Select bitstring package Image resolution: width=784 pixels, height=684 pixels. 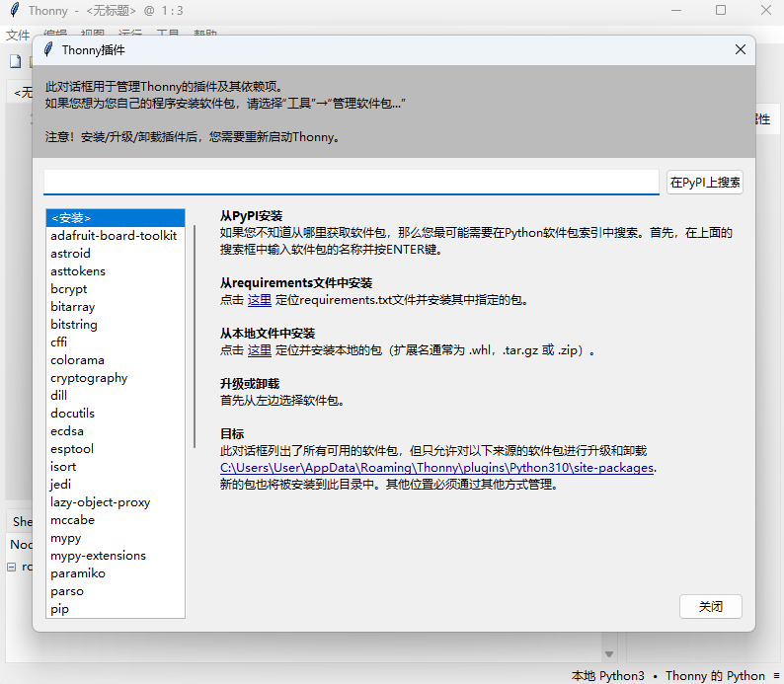pyautogui.click(x=115, y=325)
